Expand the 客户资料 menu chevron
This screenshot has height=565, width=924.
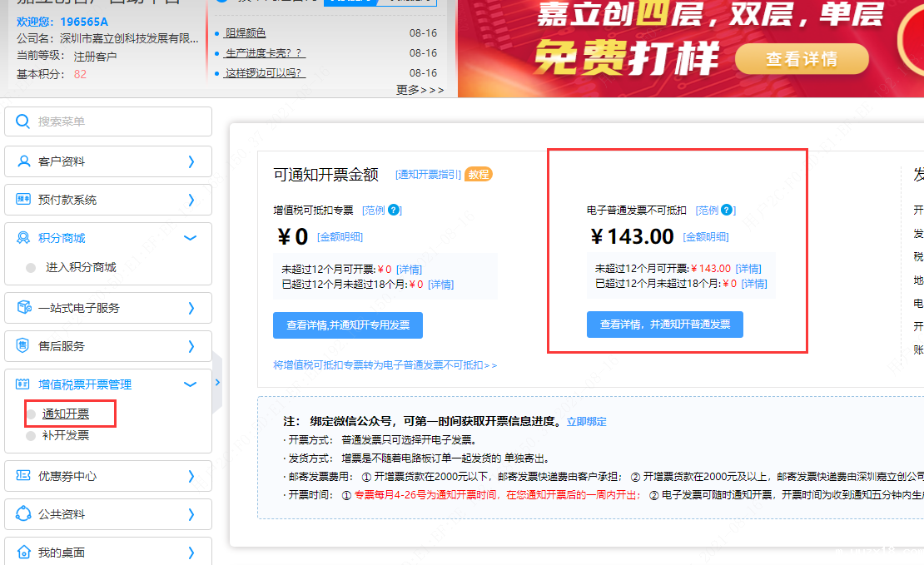point(191,161)
